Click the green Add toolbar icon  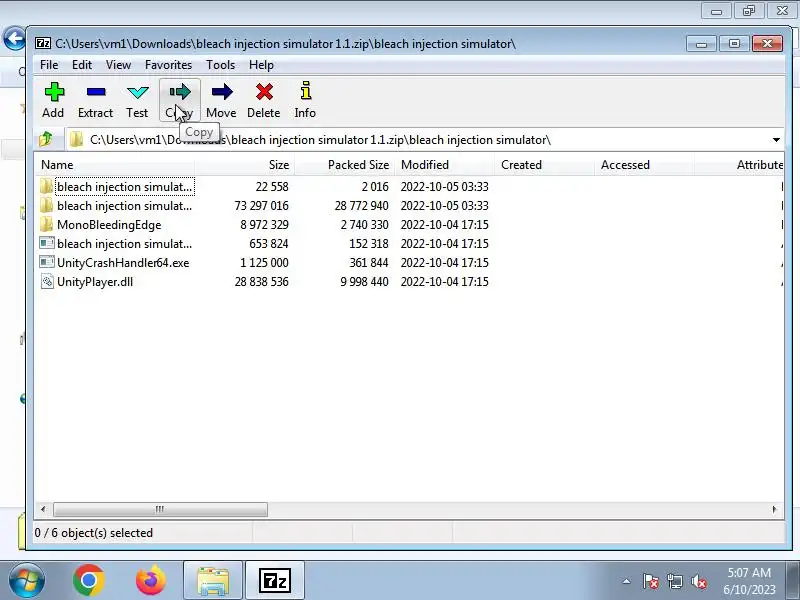point(54,92)
